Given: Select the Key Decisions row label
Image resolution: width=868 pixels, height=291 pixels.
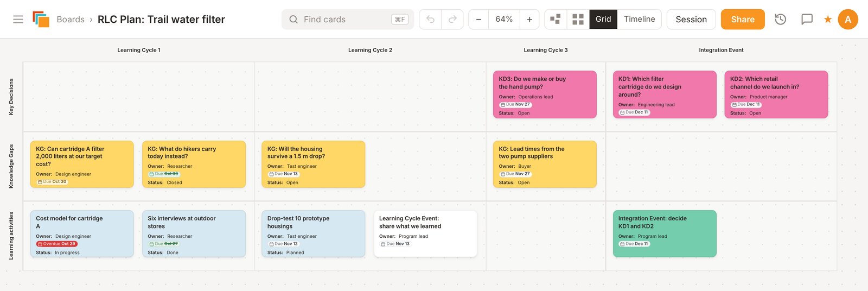Looking at the screenshot, I should click(11, 97).
